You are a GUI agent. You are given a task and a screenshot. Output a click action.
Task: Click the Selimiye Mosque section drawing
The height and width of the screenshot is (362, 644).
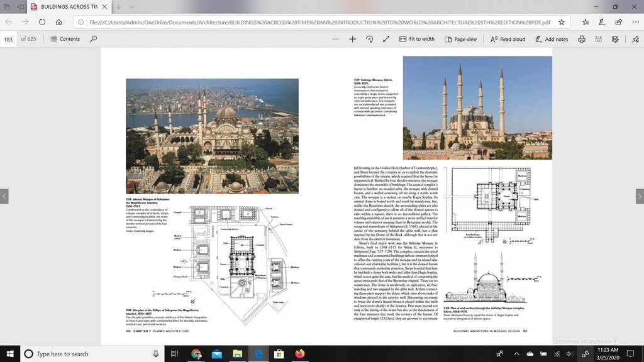[486, 277]
